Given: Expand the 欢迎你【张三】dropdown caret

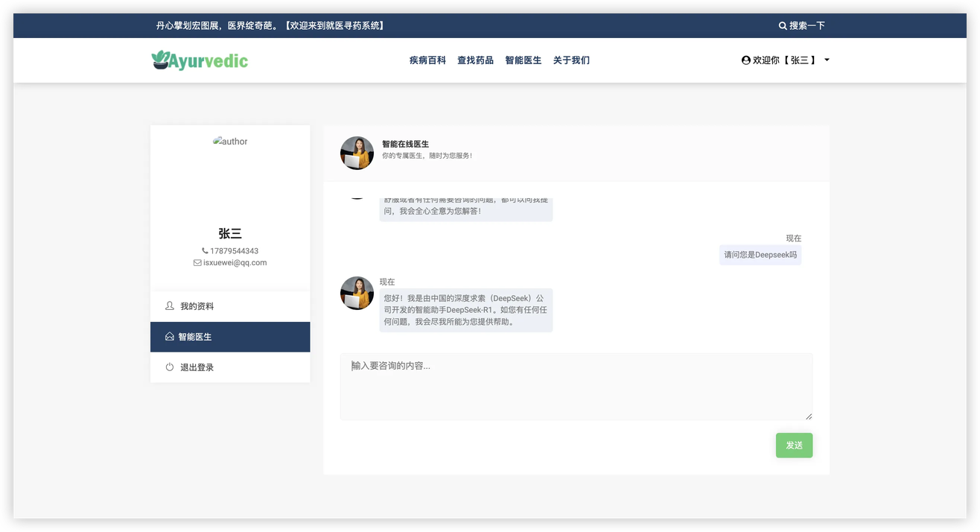Looking at the screenshot, I should [827, 60].
